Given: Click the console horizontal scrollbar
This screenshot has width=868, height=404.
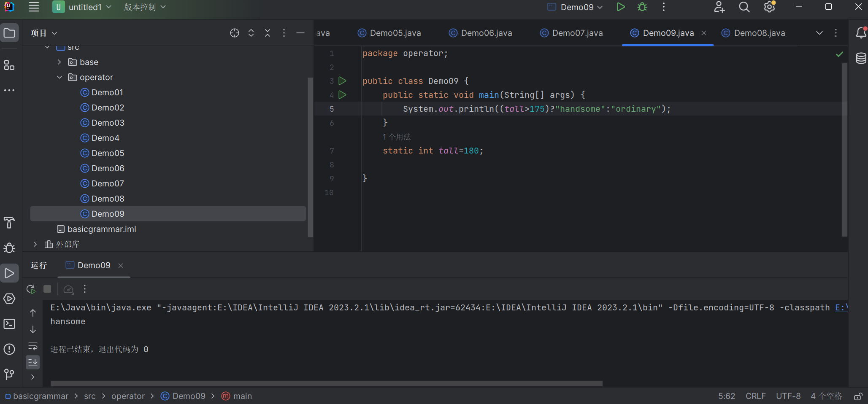Looking at the screenshot, I should click(326, 384).
